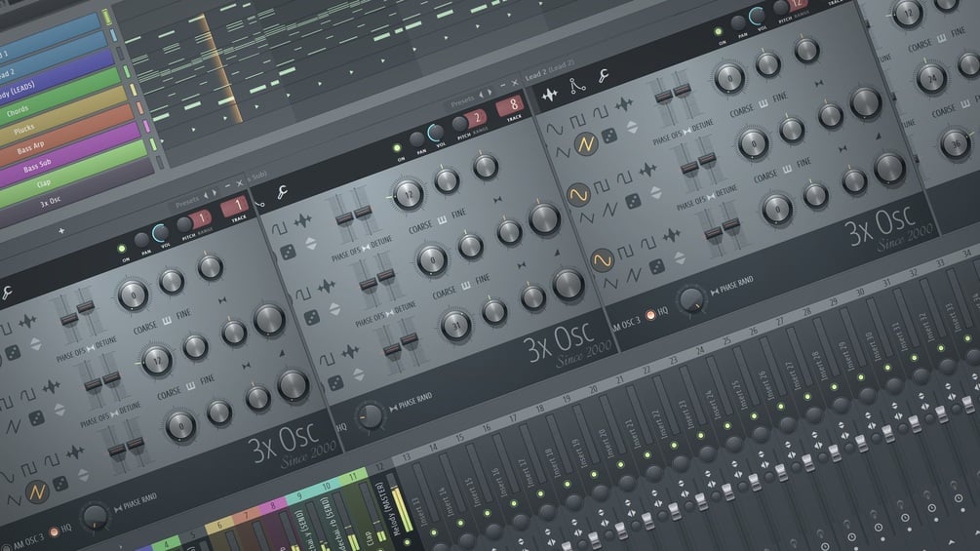Viewport: 980px width, 551px height.
Task: Go to previous preset in track 8 3x Osc window
Action: pyautogui.click(x=481, y=95)
